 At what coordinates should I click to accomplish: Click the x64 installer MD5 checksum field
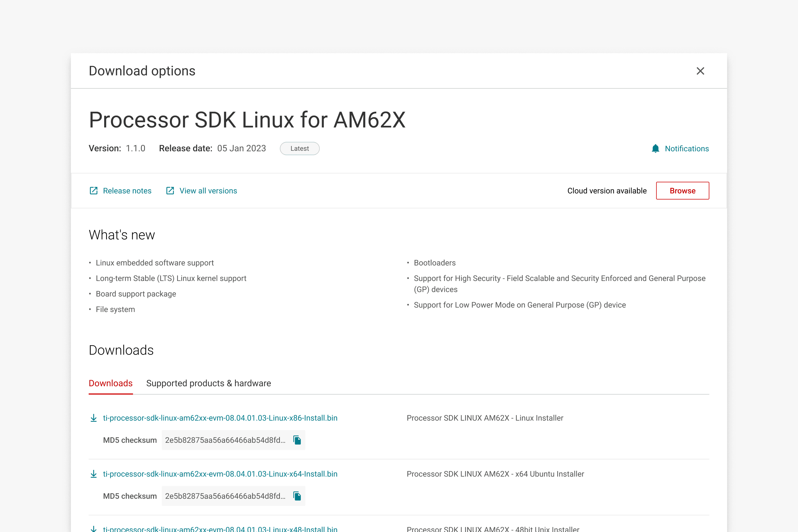click(x=225, y=496)
